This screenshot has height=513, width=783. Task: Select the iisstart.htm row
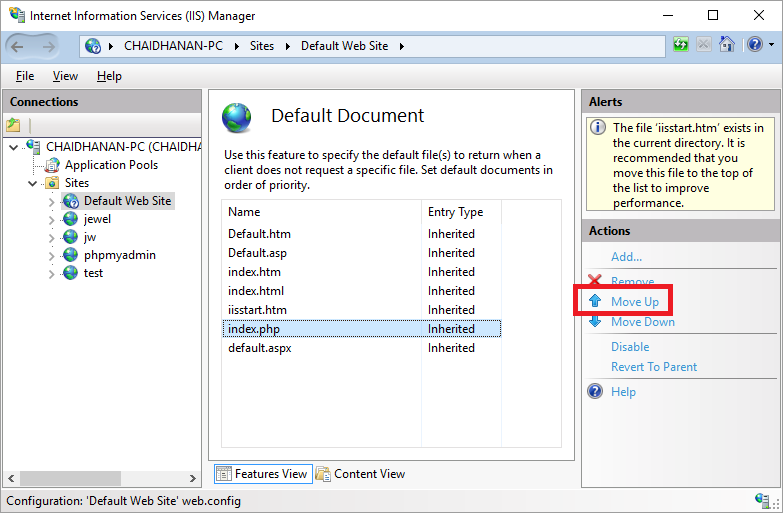(x=362, y=310)
